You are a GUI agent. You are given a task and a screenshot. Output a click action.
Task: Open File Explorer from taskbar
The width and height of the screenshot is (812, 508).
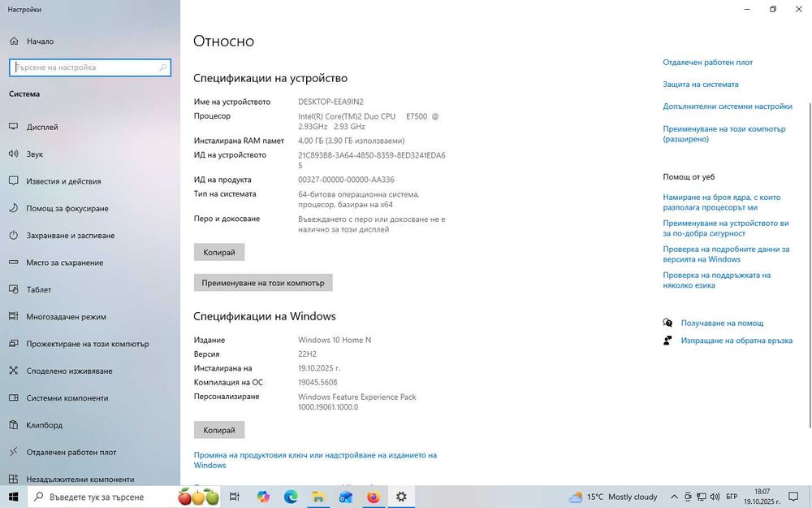click(x=318, y=497)
